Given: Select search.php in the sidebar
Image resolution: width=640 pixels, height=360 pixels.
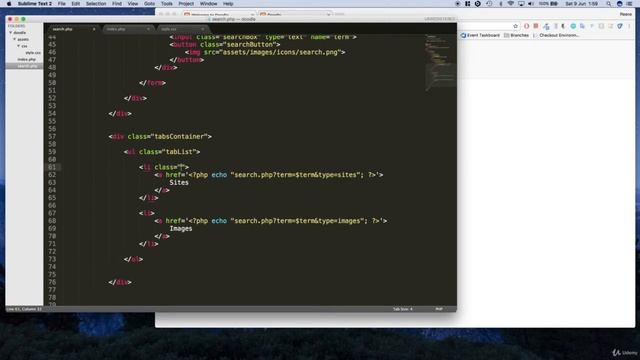Looking at the screenshot, I should tap(24, 66).
